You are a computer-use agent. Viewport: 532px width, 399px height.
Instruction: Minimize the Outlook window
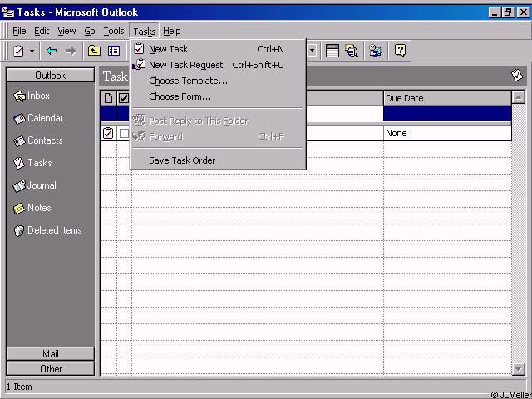point(495,13)
